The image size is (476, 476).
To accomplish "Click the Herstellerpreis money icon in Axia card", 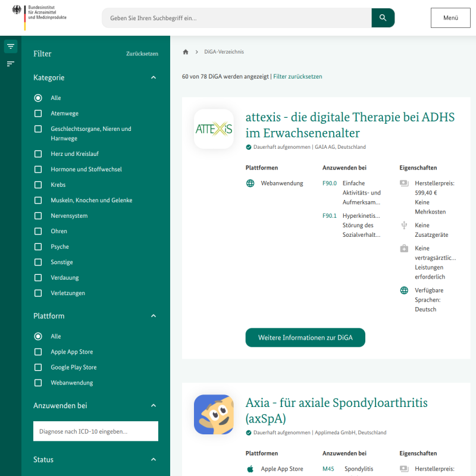I will tap(404, 469).
